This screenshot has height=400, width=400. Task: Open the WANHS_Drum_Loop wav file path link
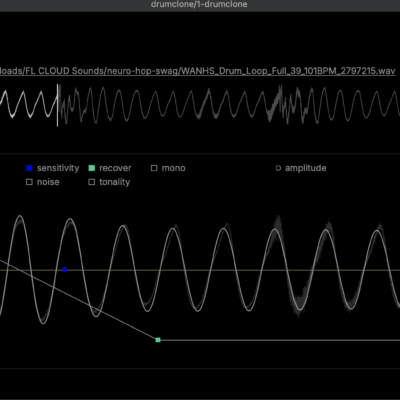pyautogui.click(x=198, y=71)
